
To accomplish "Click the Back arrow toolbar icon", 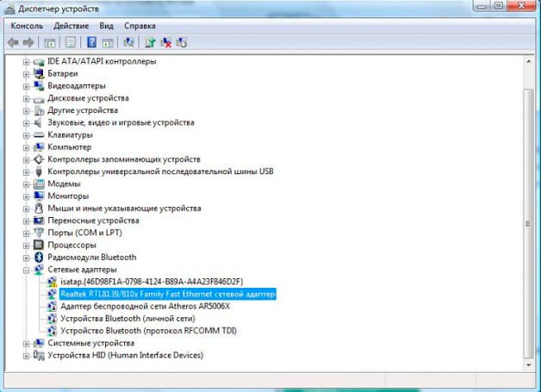I will 13,43.
